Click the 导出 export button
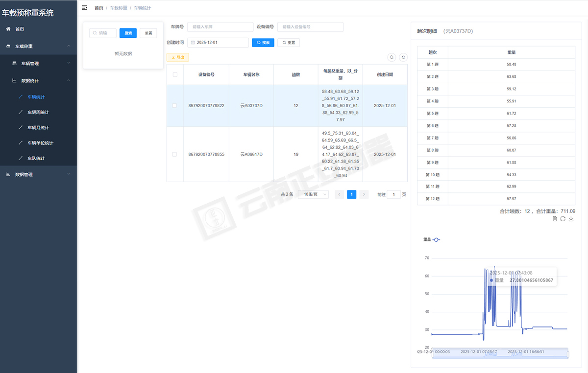The width and height of the screenshot is (588, 373). [x=177, y=57]
